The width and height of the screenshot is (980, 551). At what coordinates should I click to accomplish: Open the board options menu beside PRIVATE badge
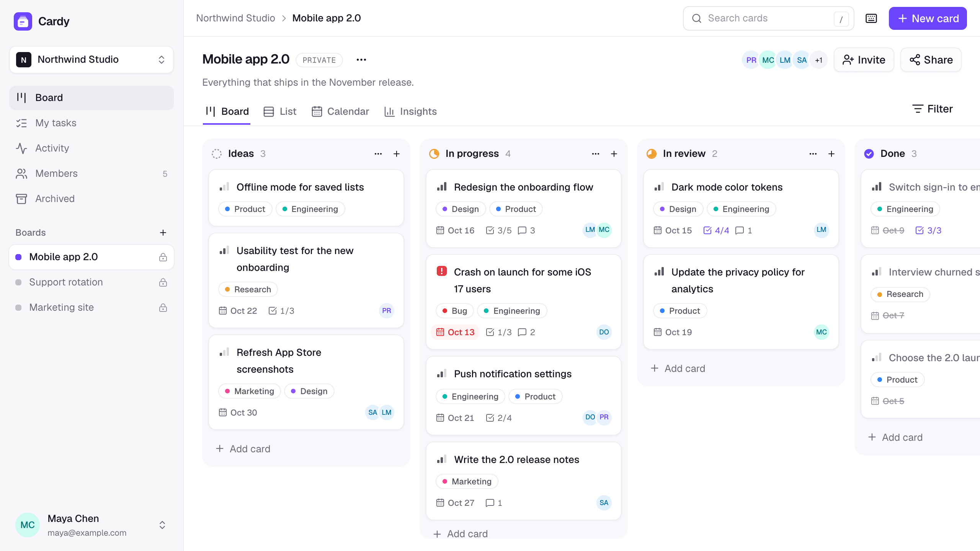click(x=361, y=60)
